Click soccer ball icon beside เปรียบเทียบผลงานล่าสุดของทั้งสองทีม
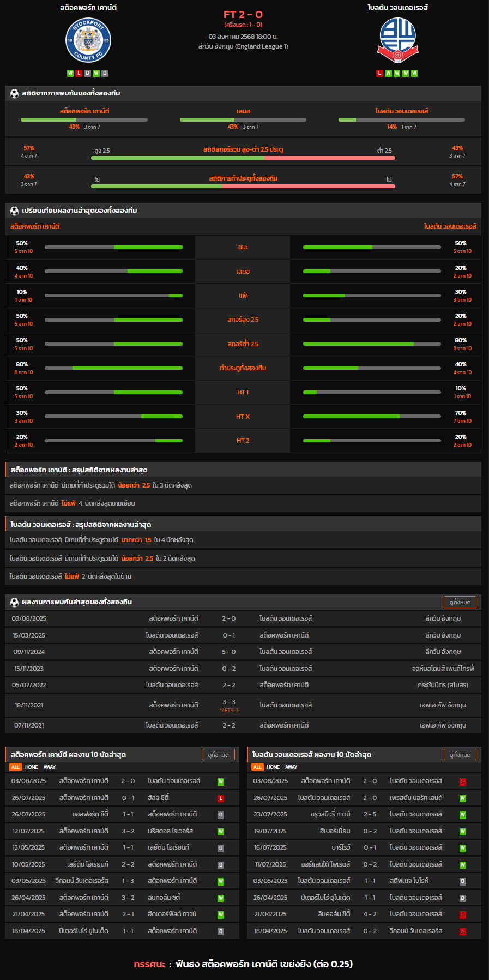The image size is (489, 980). 15,211
